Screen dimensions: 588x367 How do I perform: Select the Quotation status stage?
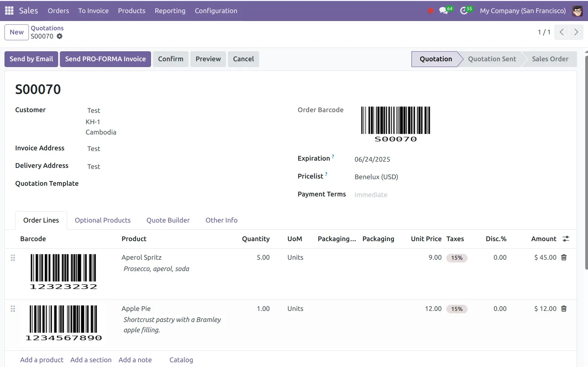436,59
